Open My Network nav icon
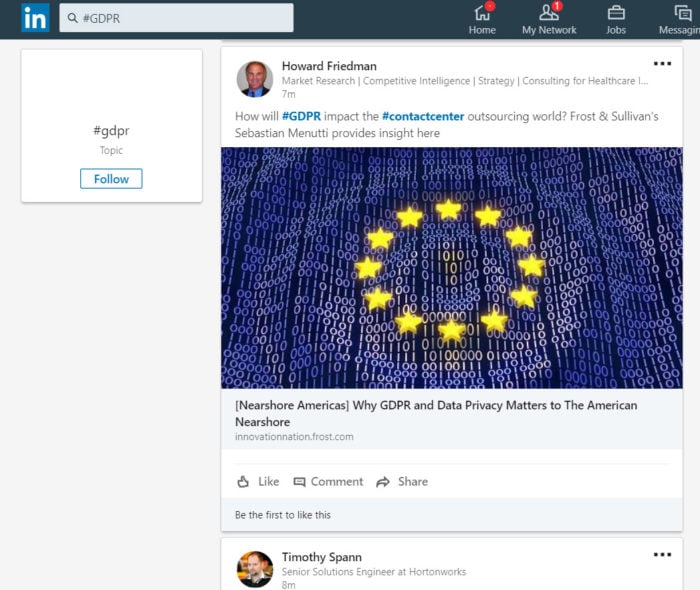This screenshot has width=700, height=590. (549, 12)
